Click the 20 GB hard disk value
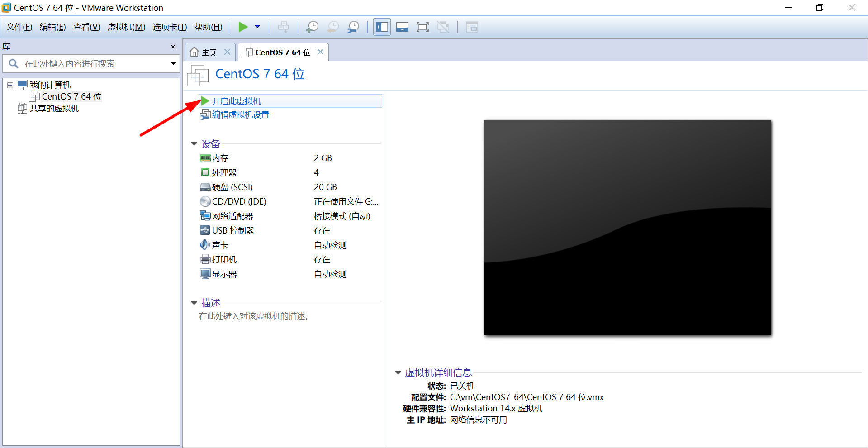 325,187
